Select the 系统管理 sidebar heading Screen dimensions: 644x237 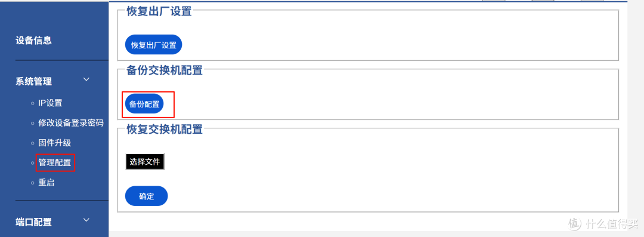click(x=33, y=81)
